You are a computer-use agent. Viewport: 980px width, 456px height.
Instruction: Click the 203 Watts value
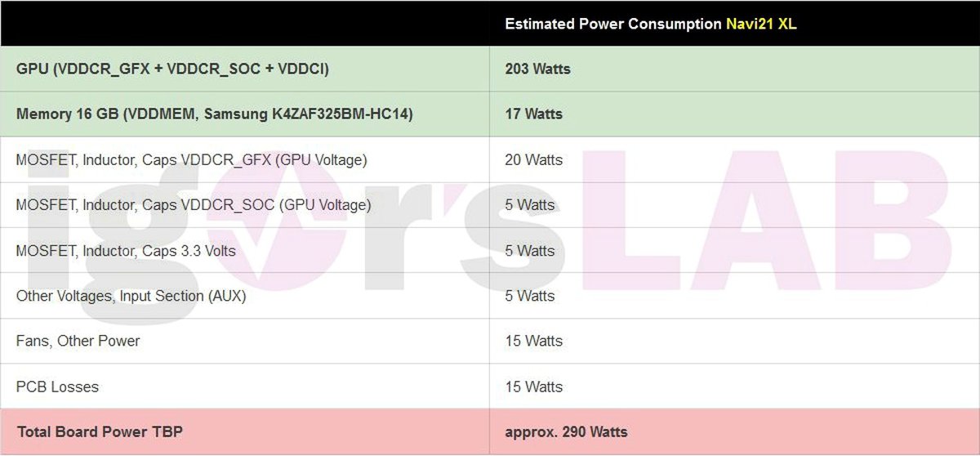(537, 69)
